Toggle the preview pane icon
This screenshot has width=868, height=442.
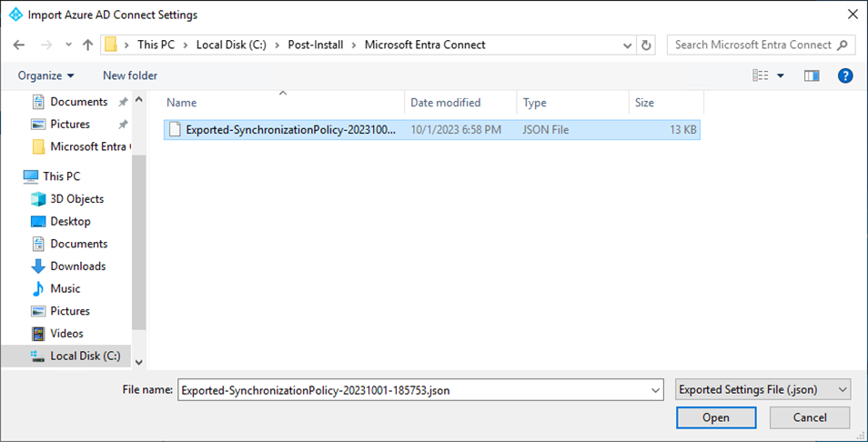coord(812,75)
